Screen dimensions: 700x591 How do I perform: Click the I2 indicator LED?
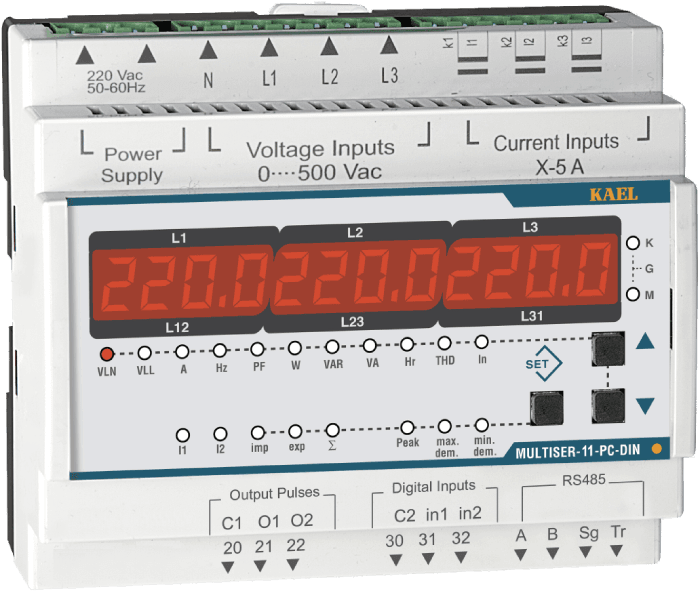[220, 433]
